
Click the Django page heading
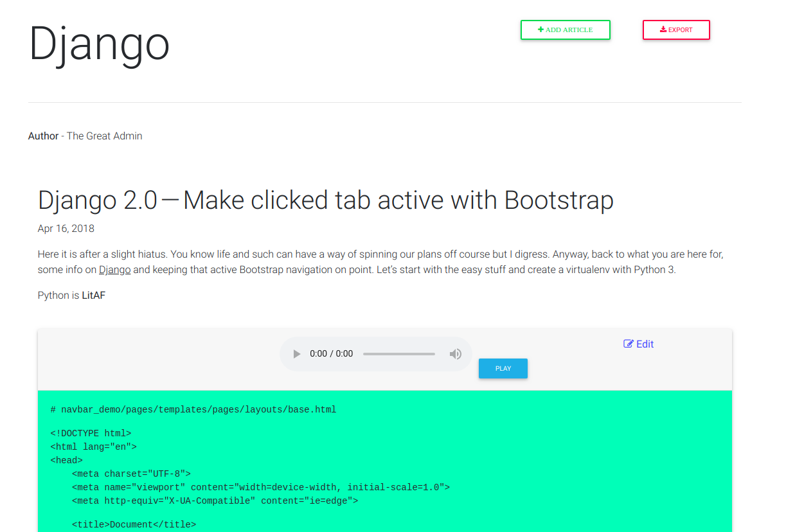tap(100, 44)
